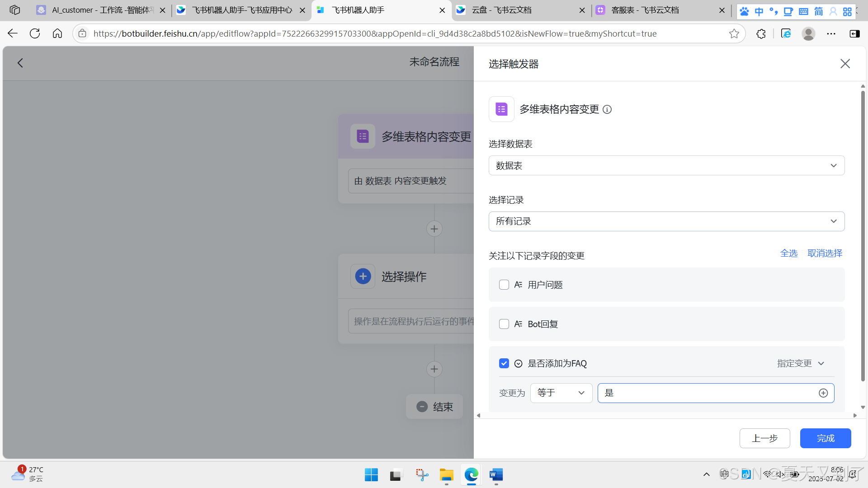The image size is (868, 488).
Task: Uncheck the 是否添加为FAQ checkbox
Action: (504, 363)
